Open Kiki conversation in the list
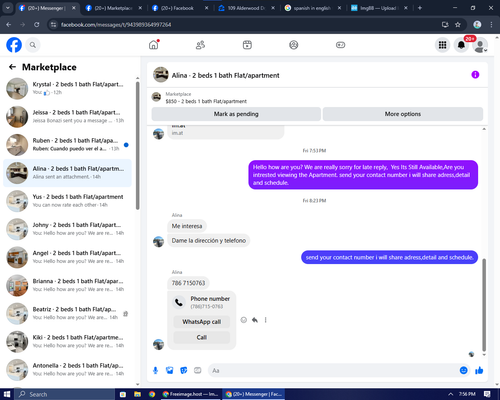 tap(67, 342)
